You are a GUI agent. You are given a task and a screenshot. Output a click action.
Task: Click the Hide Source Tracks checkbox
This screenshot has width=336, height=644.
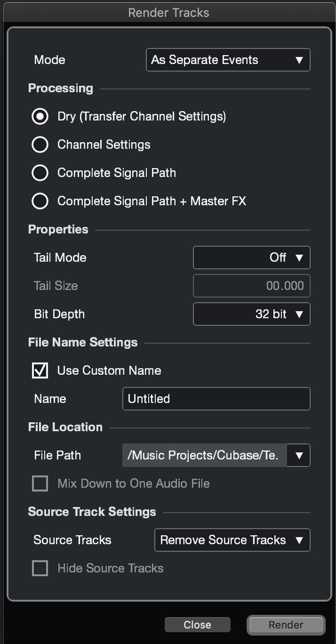tap(40, 568)
